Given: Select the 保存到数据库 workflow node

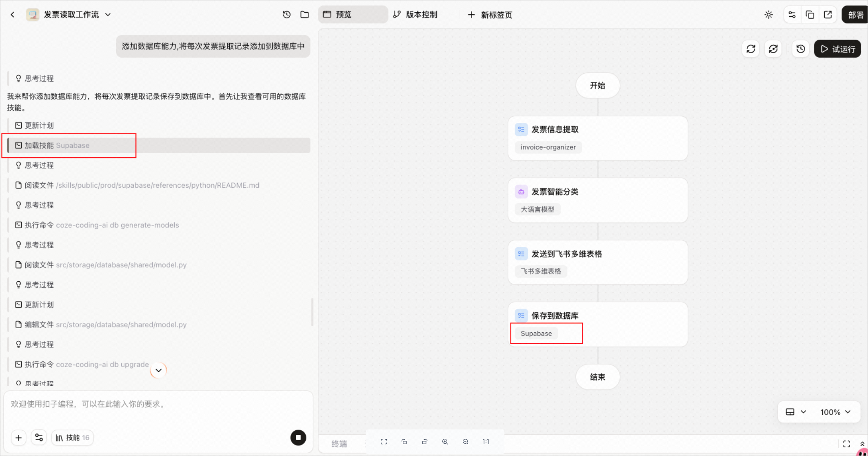Looking at the screenshot, I should [597, 325].
